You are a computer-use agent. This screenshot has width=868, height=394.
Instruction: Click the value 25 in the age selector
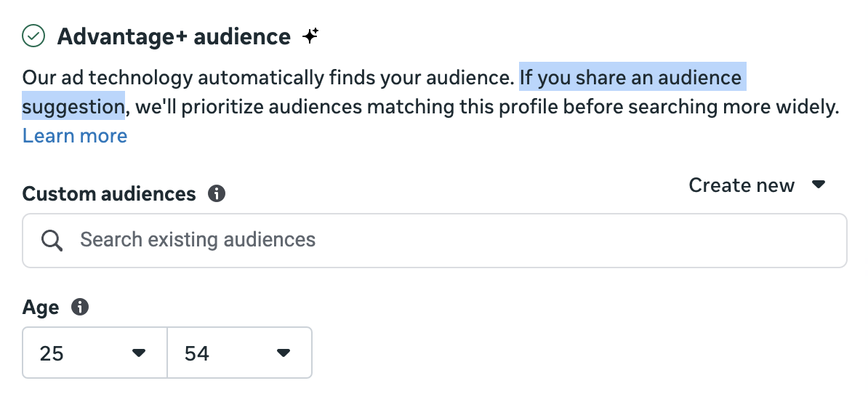pyautogui.click(x=52, y=353)
